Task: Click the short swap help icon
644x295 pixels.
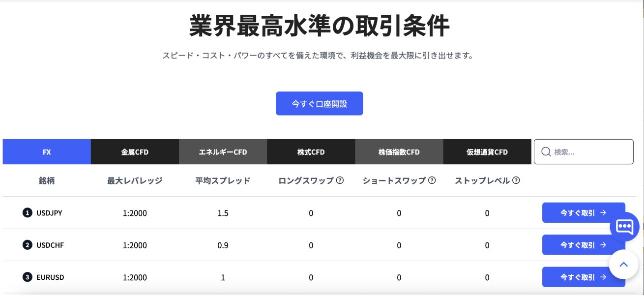Action: [x=432, y=180]
